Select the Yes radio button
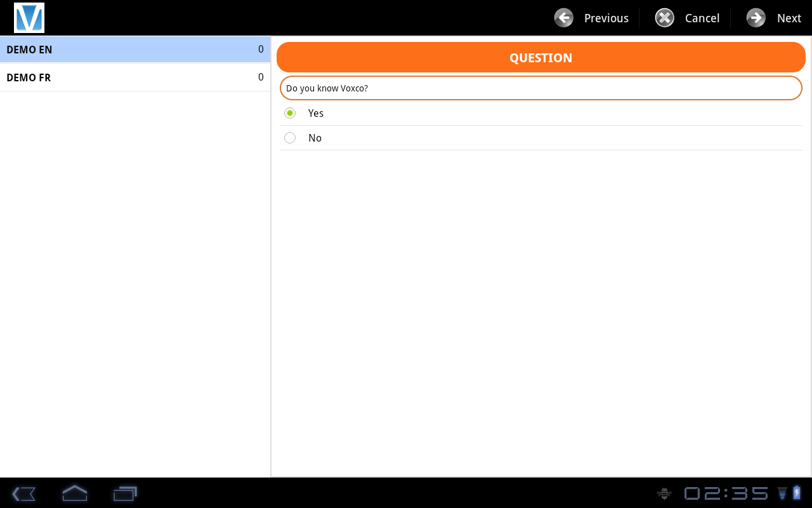The height and width of the screenshot is (508, 812). 290,113
